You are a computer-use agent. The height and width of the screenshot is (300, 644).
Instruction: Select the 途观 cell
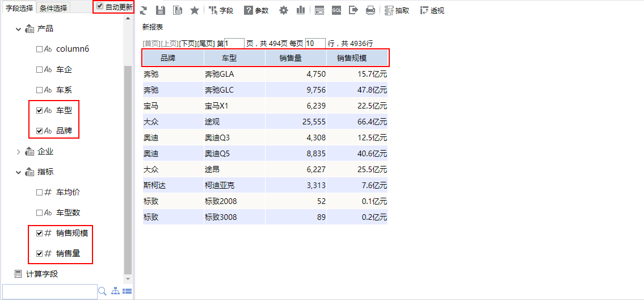pyautogui.click(x=234, y=122)
